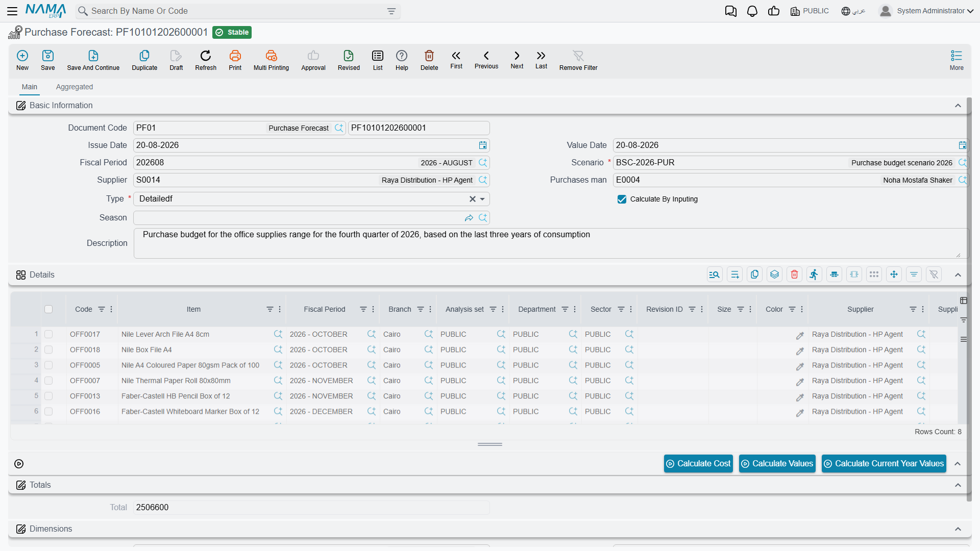Switch to the Main tab
The height and width of the screenshot is (551, 980).
30,87
